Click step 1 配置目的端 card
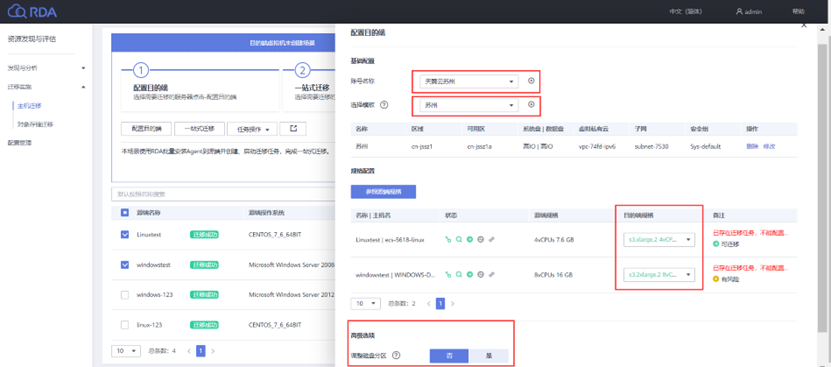The width and height of the screenshot is (831, 367). 200,88
